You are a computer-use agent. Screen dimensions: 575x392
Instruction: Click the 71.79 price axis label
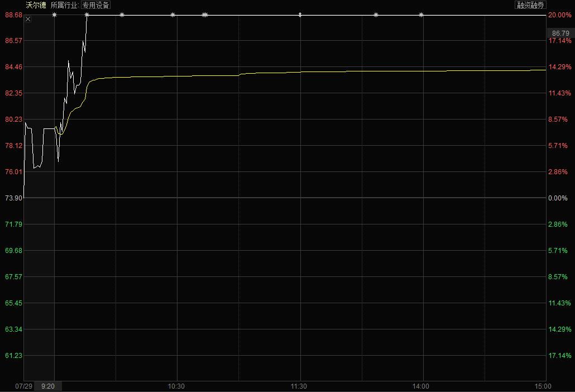point(13,224)
